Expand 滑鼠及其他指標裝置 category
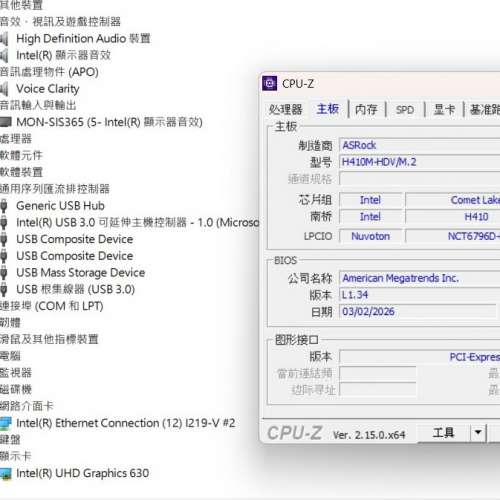This screenshot has height=500, width=500. point(49,339)
